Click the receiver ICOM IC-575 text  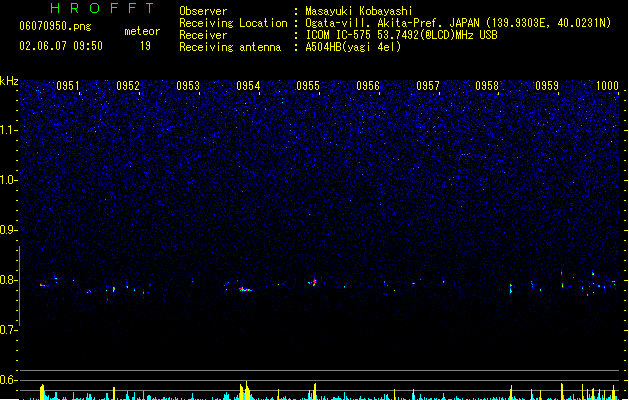point(401,35)
